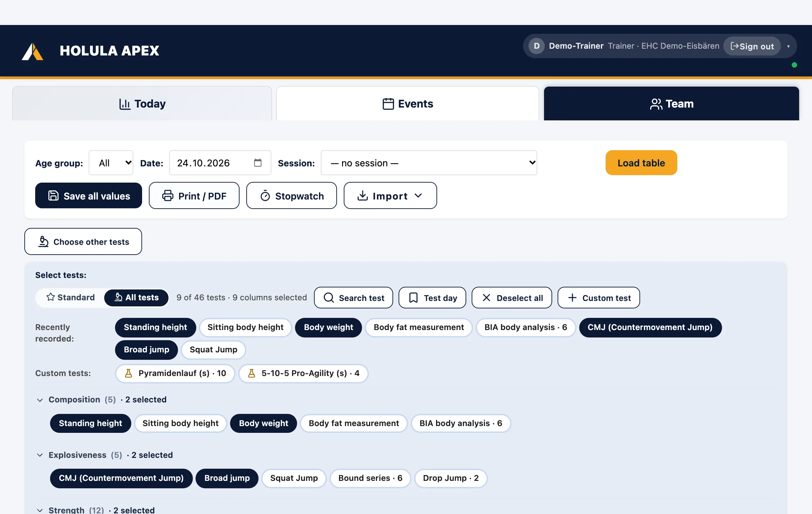Click the Holula Apex mountain logo
Image resolution: width=812 pixels, height=514 pixels.
click(32, 51)
